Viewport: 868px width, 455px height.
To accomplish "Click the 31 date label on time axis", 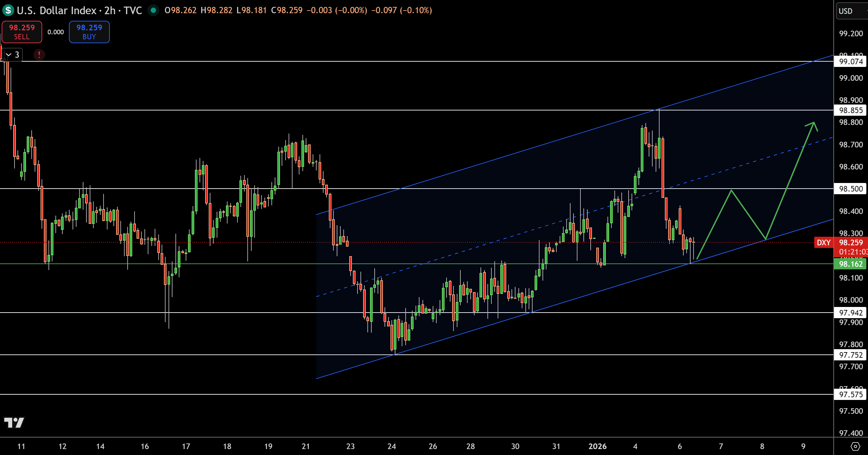I will tap(556, 446).
